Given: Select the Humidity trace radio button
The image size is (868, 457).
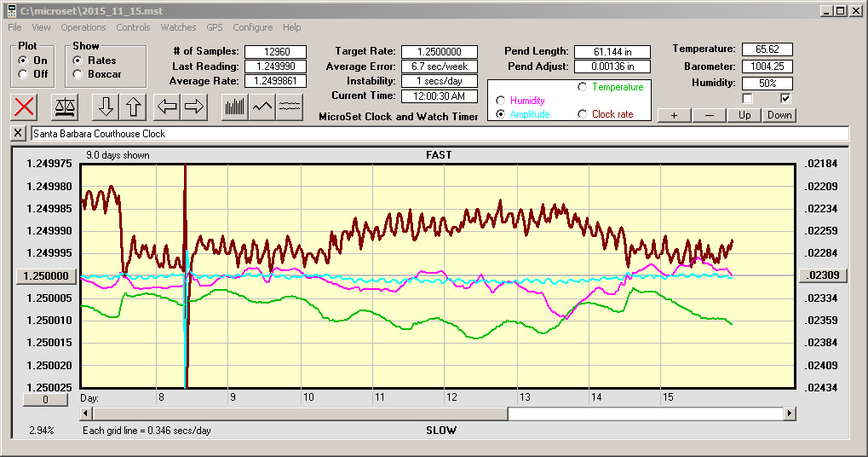Looking at the screenshot, I should 500,101.
